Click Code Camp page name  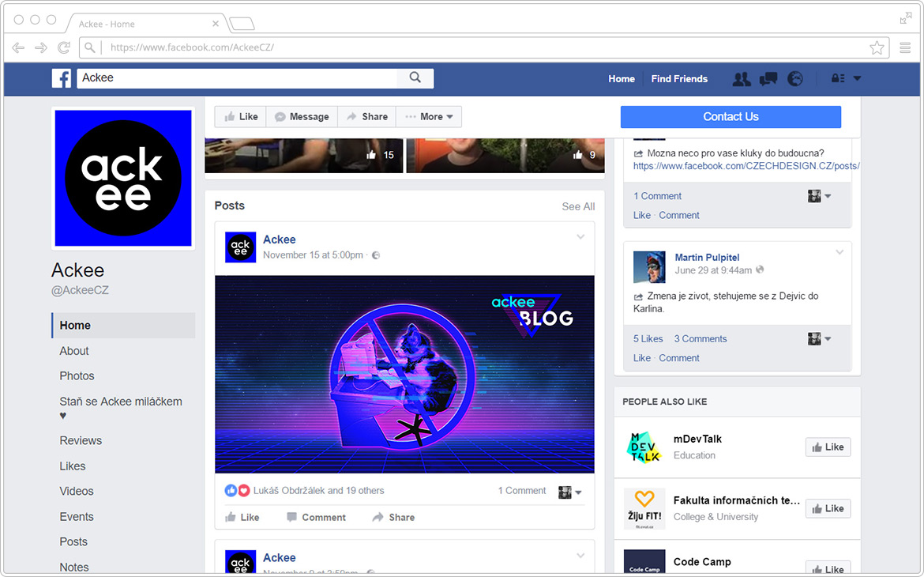[x=702, y=562]
